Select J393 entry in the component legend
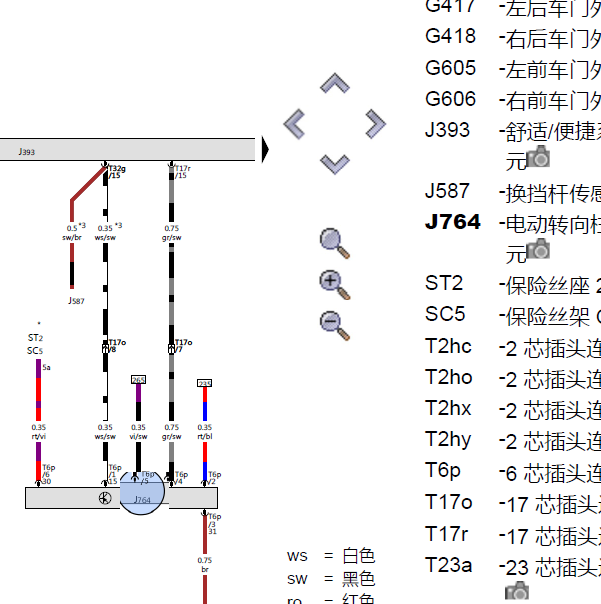 pyautogui.click(x=512, y=146)
